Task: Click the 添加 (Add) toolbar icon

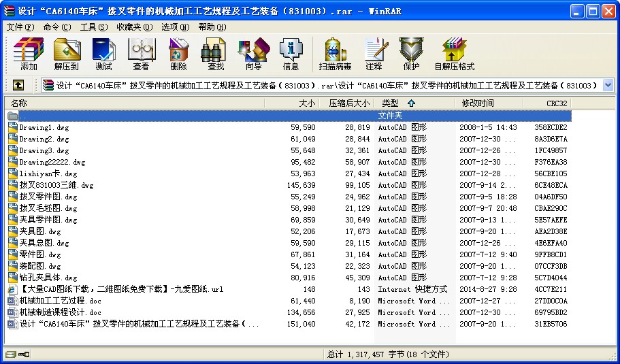Action: click(29, 54)
